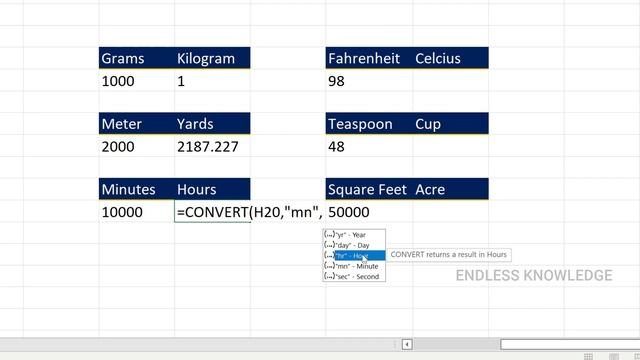The image size is (640, 360).
Task: Select the cell containing 10000
Action: (137, 211)
